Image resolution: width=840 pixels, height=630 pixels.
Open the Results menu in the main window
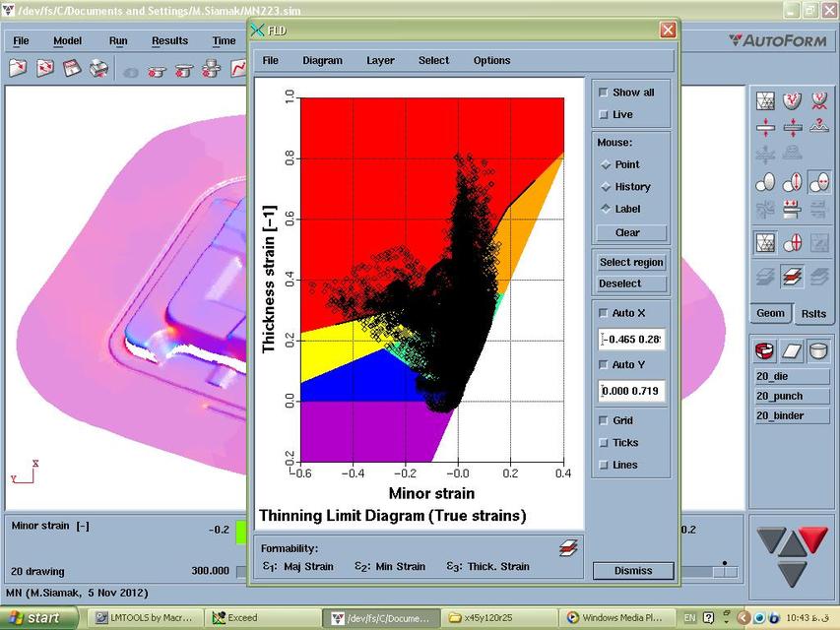(169, 40)
